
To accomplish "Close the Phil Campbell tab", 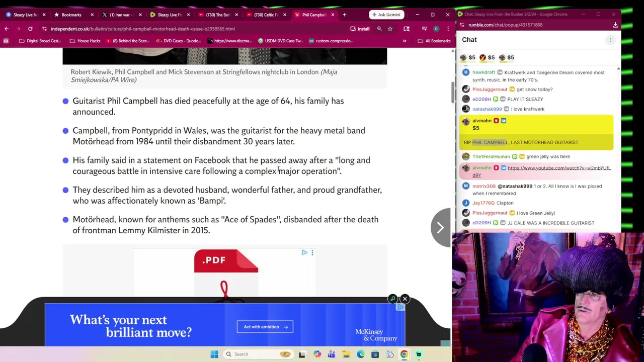I will (333, 15).
